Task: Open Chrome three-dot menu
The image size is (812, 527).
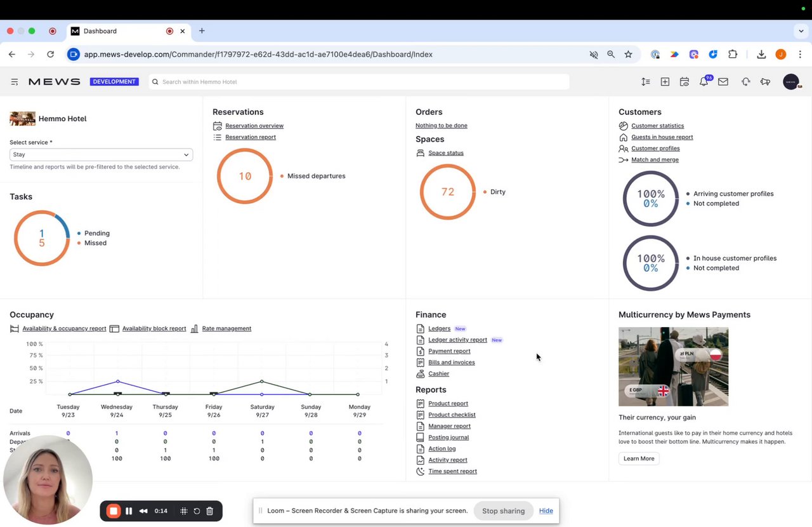Action: pyautogui.click(x=800, y=55)
